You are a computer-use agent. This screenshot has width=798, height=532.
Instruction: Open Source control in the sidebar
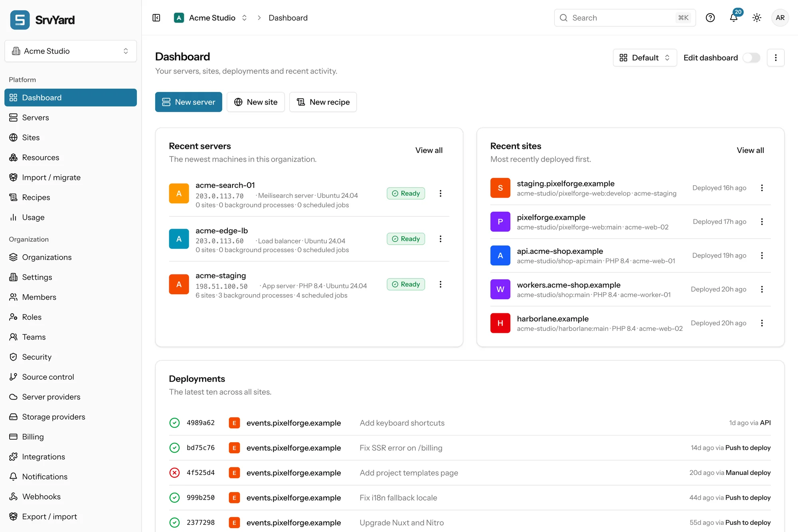coord(71,377)
